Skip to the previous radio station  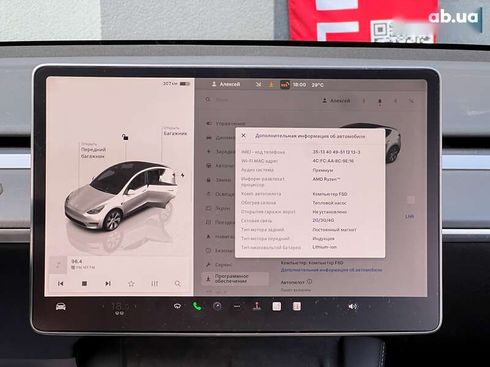[x=60, y=283]
